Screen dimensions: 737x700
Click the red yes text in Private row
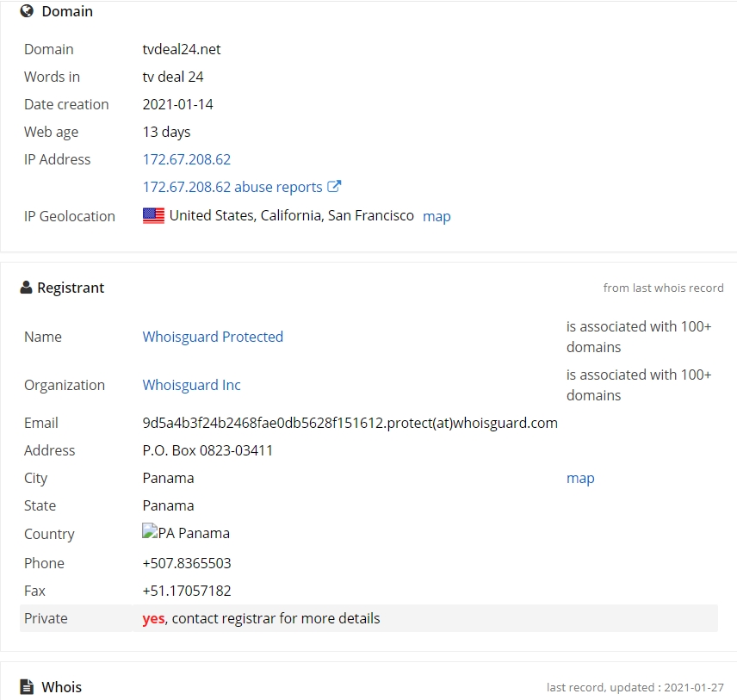[154, 619]
